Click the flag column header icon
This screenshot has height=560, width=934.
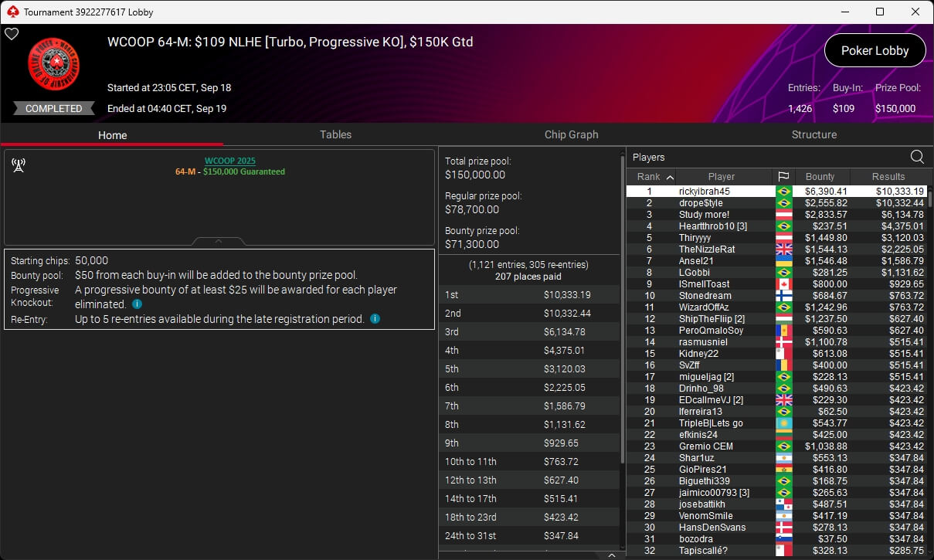pyautogui.click(x=784, y=177)
